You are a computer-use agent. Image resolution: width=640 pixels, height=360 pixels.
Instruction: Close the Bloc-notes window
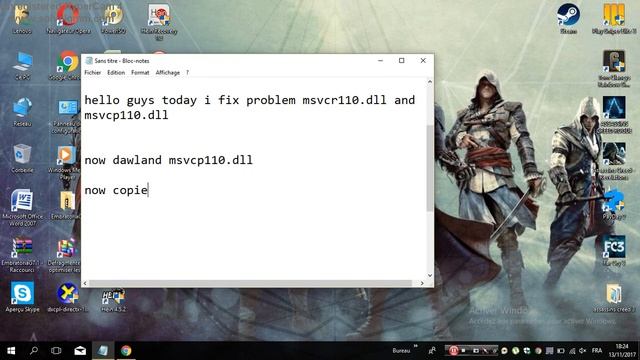click(423, 60)
